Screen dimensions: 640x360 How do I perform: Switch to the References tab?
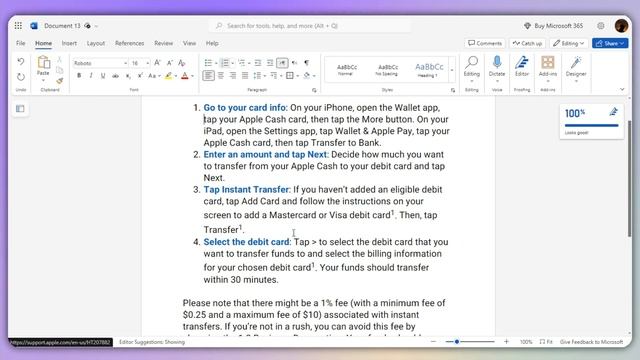pyautogui.click(x=129, y=43)
